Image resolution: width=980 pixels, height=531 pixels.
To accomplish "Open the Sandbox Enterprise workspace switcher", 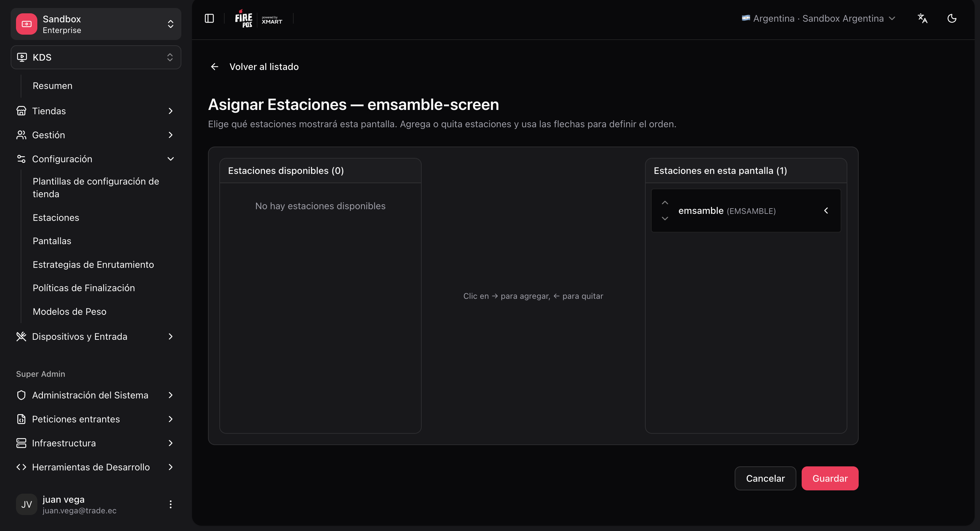I will [96, 24].
